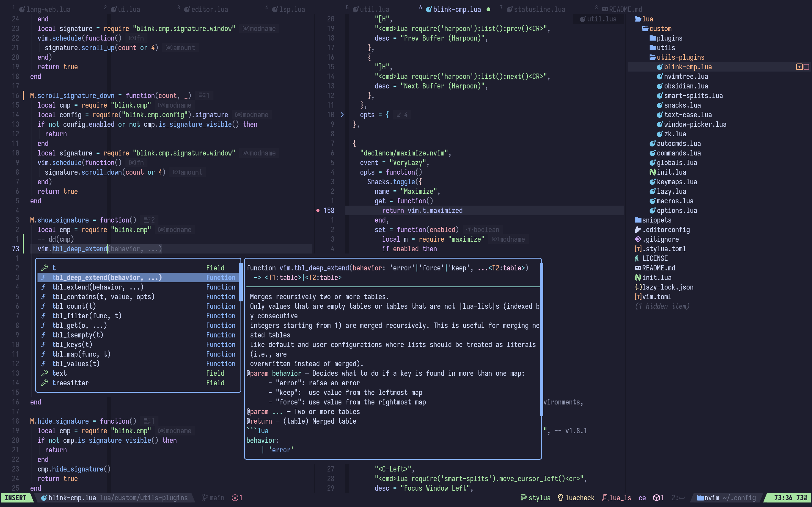Click the stylua formatter icon in statusline
The height and width of the screenshot is (507, 812).
pos(524,498)
